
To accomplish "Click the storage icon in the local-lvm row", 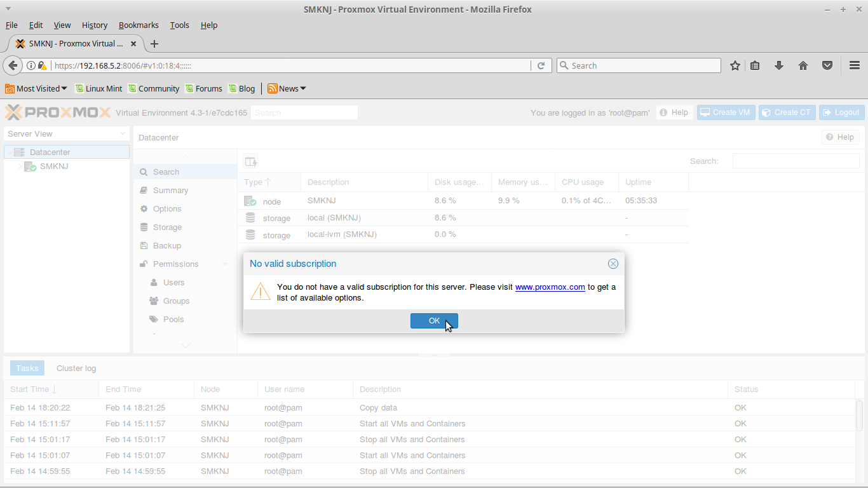I will [250, 235].
